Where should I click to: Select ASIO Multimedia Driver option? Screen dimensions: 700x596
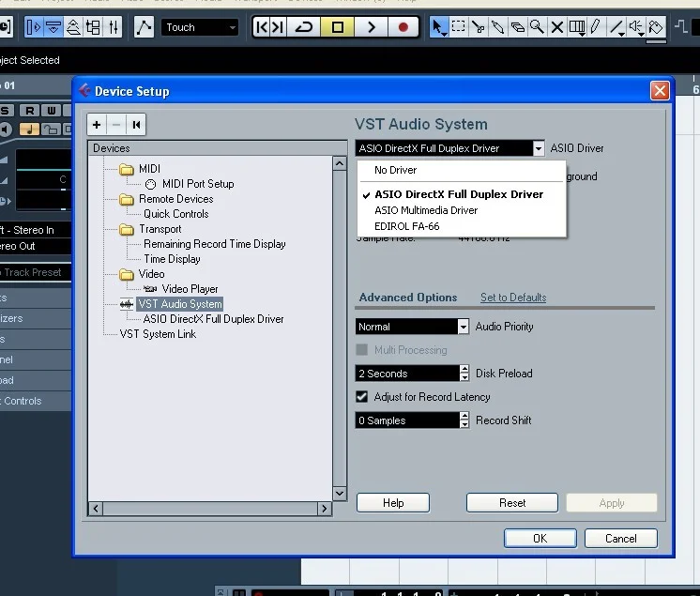click(426, 210)
